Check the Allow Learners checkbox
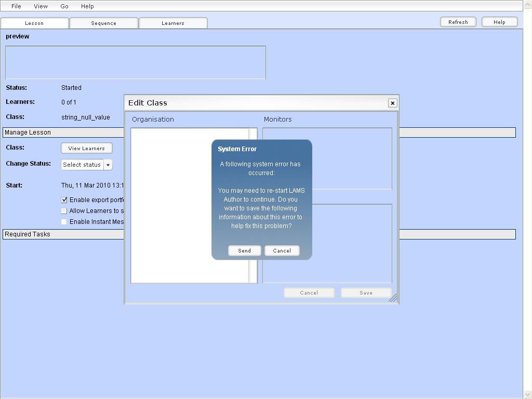Image resolution: width=532 pixels, height=399 pixels. coord(64,210)
